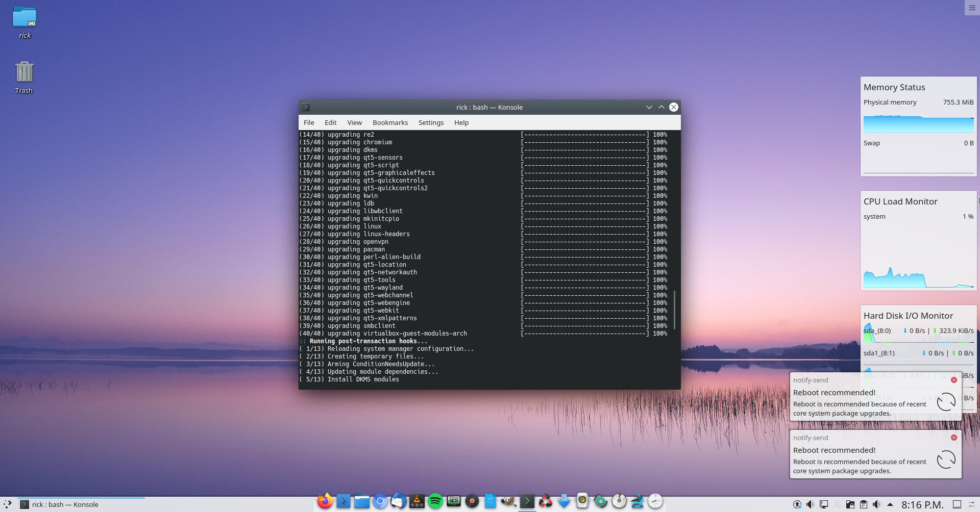
Task: Click the rick : bash Konsole taskbar entry
Action: (x=66, y=504)
